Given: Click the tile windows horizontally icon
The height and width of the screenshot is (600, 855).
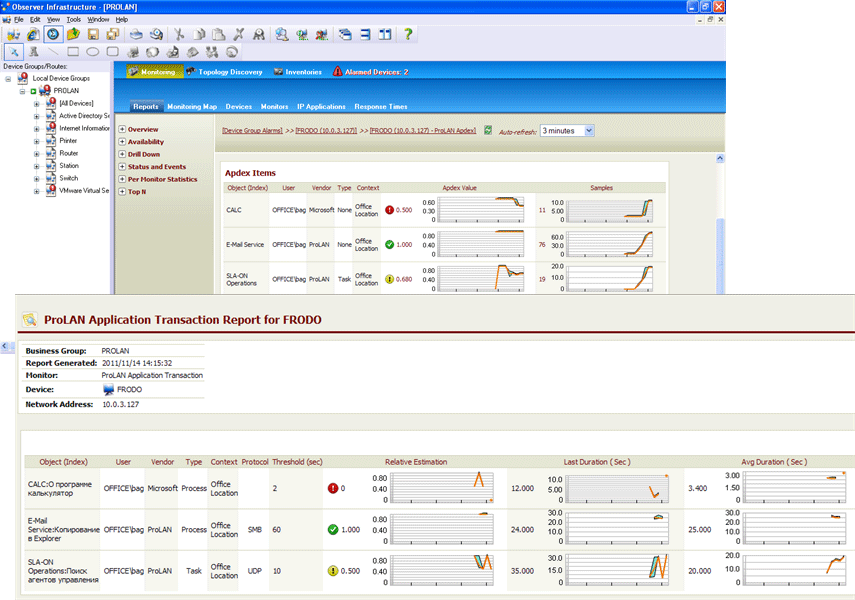Looking at the screenshot, I should pos(365,34).
